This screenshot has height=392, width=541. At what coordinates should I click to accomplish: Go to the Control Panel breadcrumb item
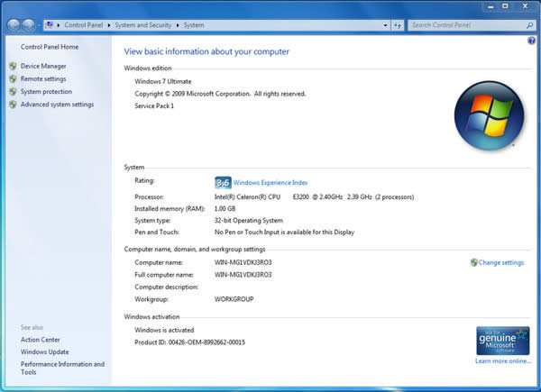pyautogui.click(x=84, y=25)
